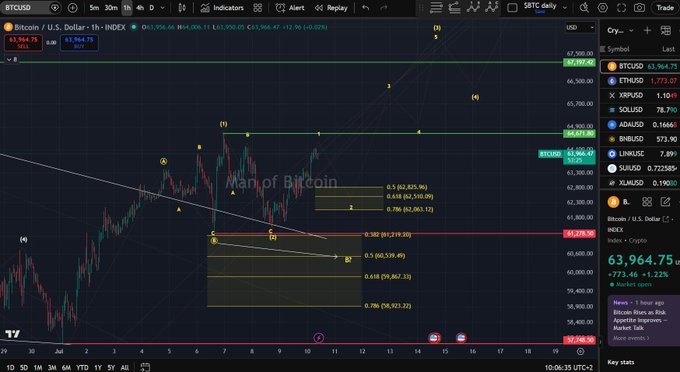Take a chart snapshot with camera icon

[x=639, y=8]
